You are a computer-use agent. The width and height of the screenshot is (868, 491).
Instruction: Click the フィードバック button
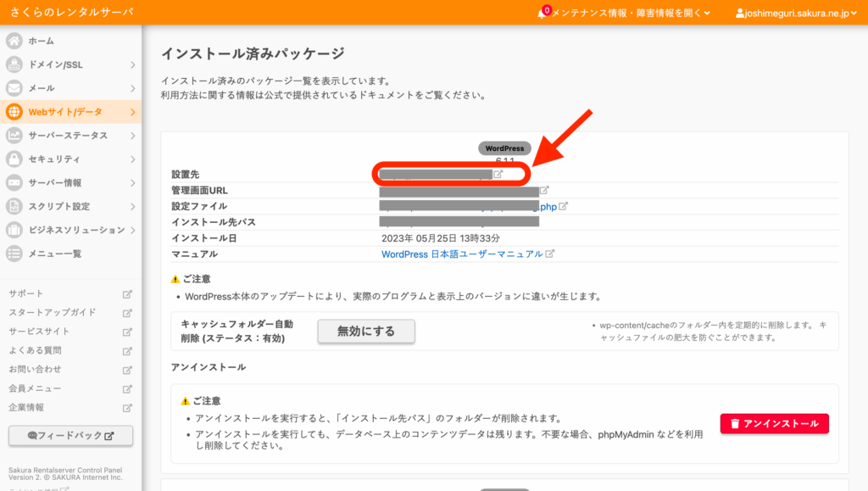(x=70, y=436)
